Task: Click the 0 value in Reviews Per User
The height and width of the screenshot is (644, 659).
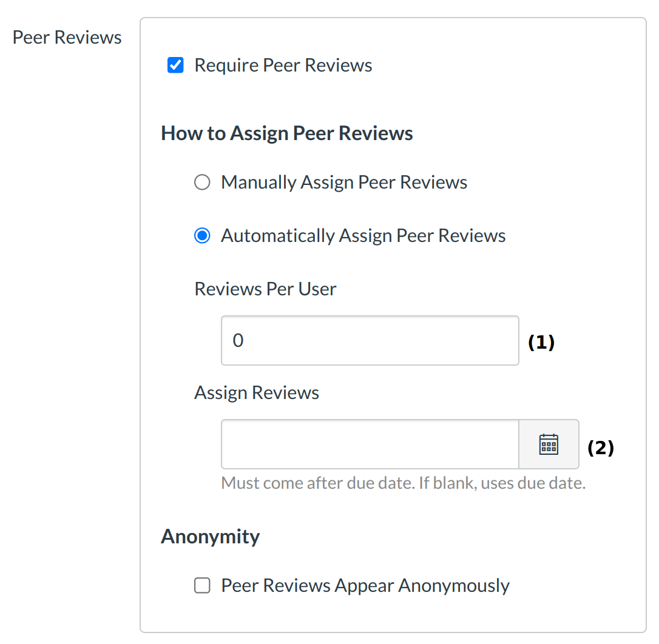Action: point(238,340)
